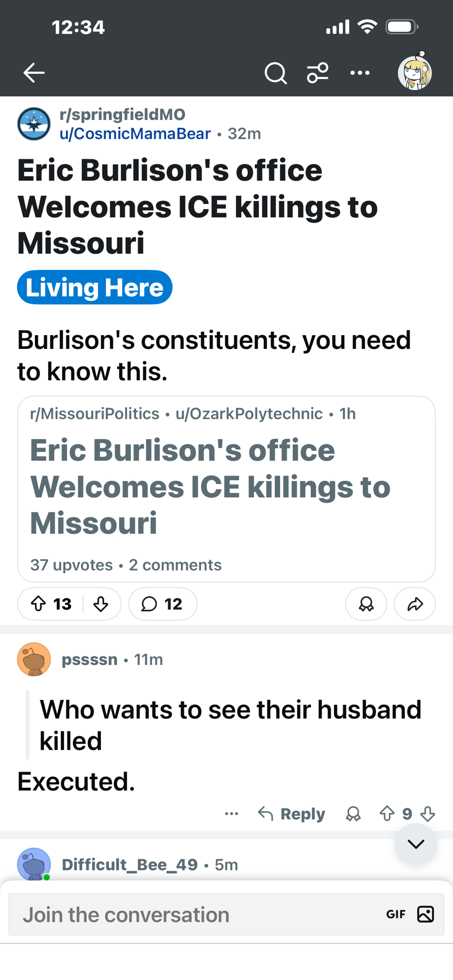Image resolution: width=453 pixels, height=980 pixels.
Task: Open the crossposted r/MissouriPolitics post card
Action: pyautogui.click(x=226, y=489)
